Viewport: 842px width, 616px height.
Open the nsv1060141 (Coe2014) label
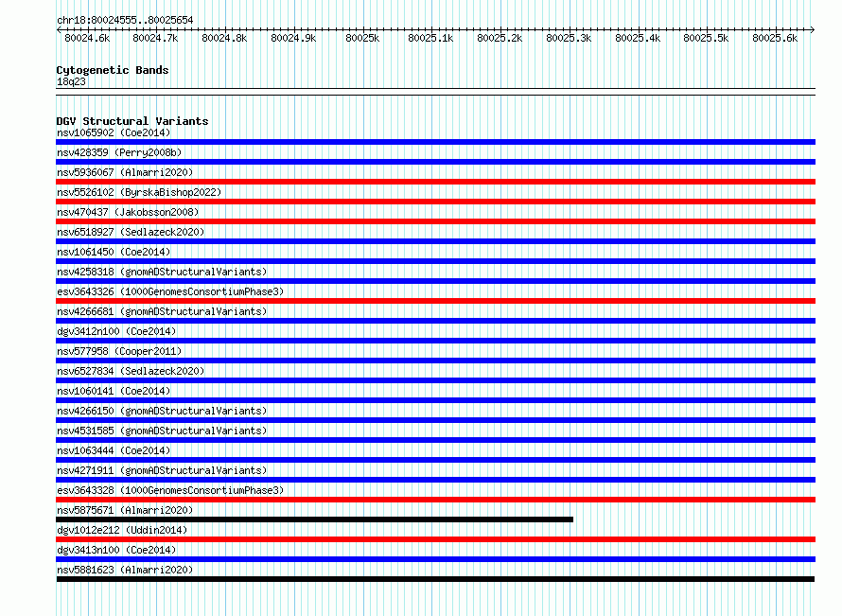pos(114,391)
